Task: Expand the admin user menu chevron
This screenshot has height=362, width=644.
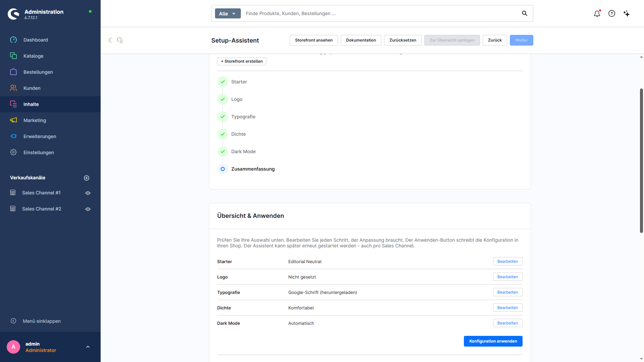Action: pos(88,347)
